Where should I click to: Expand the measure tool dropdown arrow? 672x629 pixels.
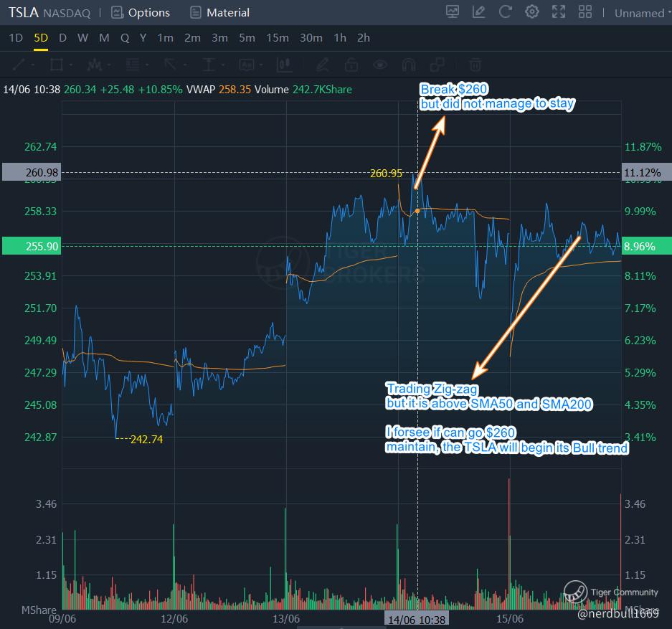223,65
